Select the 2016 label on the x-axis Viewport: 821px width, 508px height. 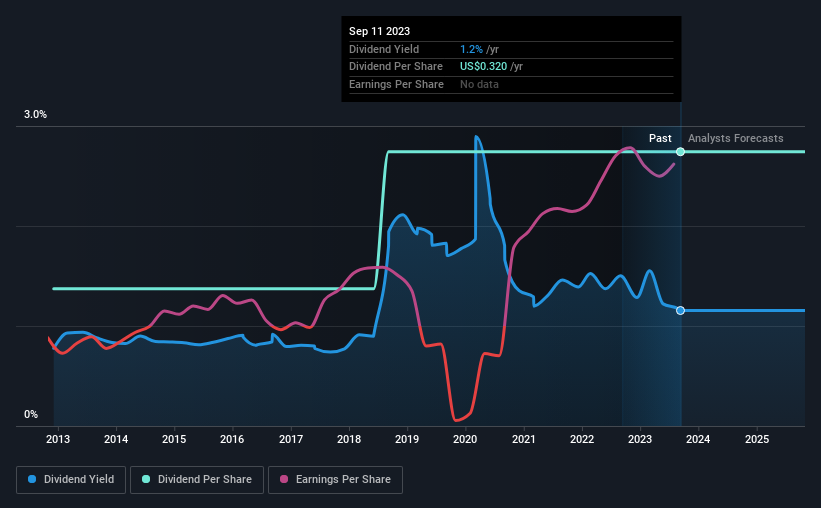pos(232,439)
